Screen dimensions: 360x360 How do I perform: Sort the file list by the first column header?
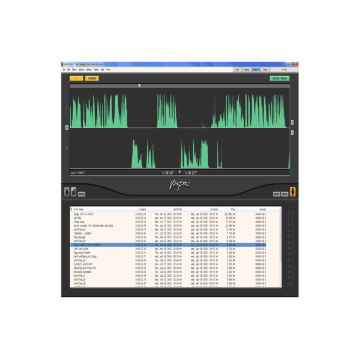79,209
